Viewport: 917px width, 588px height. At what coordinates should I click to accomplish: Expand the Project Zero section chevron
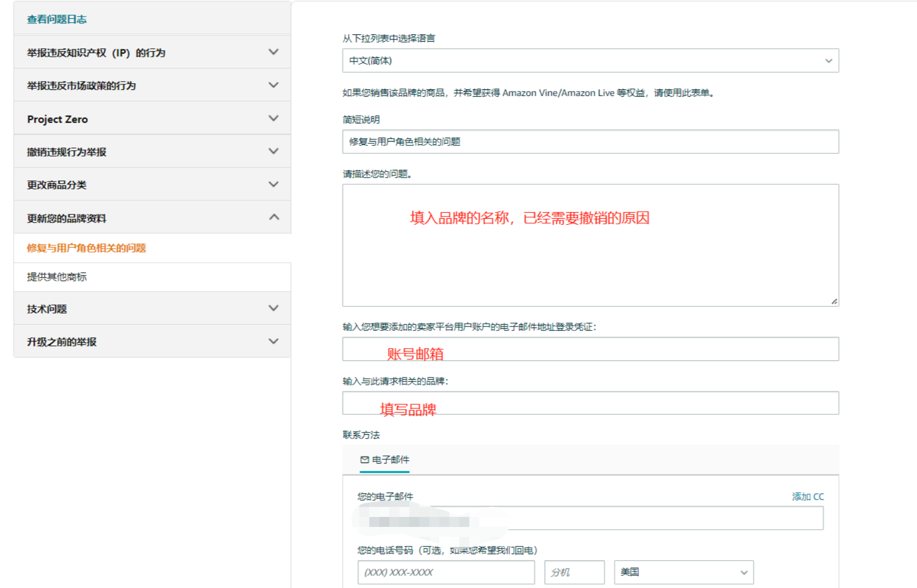click(273, 118)
